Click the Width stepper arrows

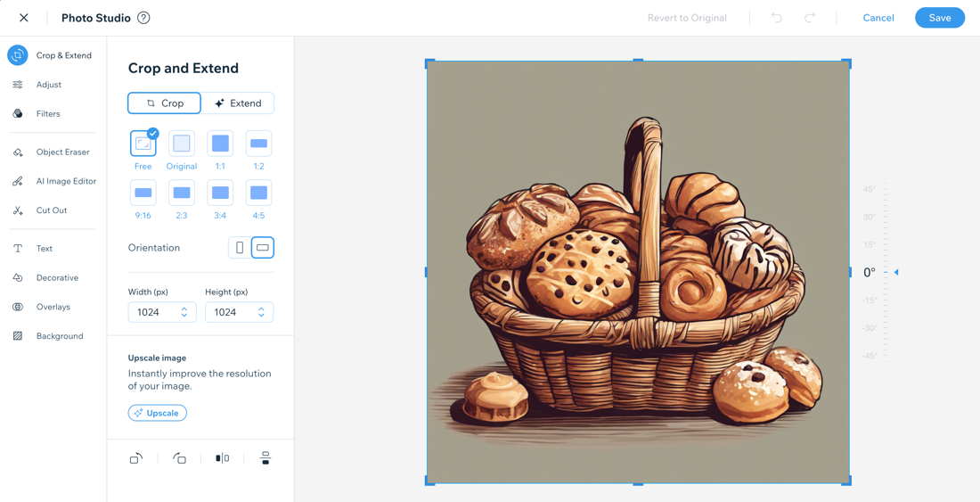pyautogui.click(x=184, y=312)
